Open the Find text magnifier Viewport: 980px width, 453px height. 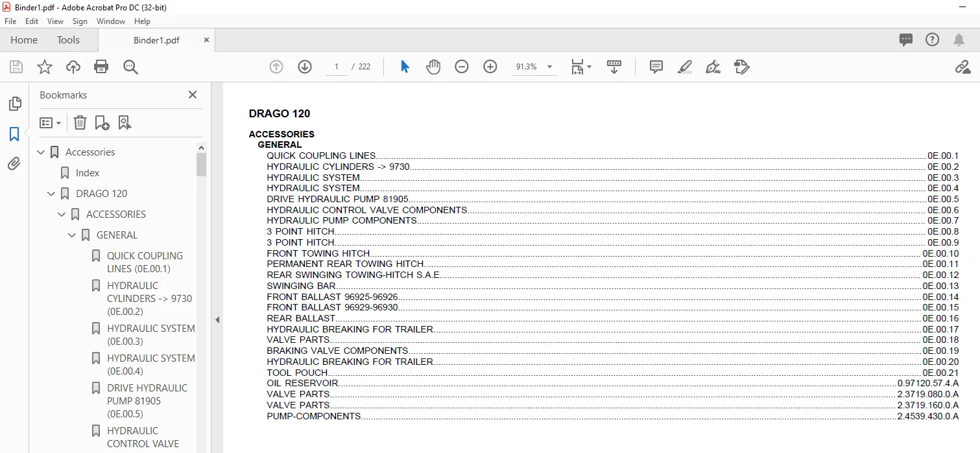point(131,67)
